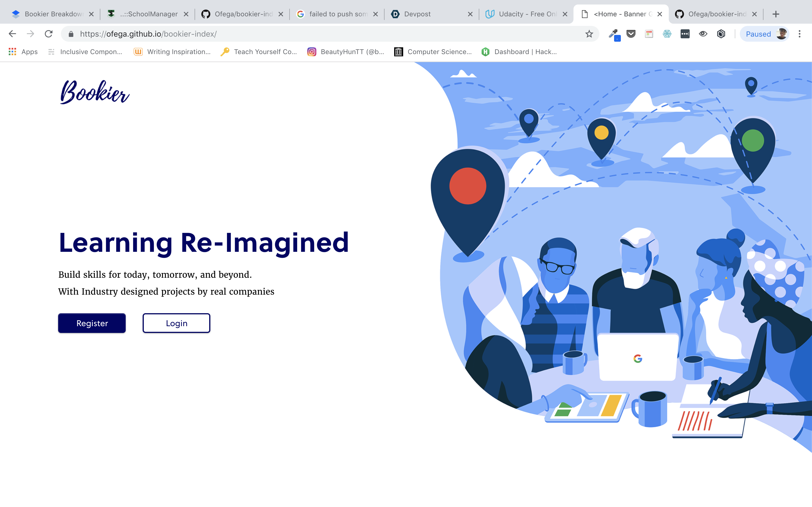Screen dimensions: 812x507
Task: Open the Paused profile button
Action: coord(764,34)
